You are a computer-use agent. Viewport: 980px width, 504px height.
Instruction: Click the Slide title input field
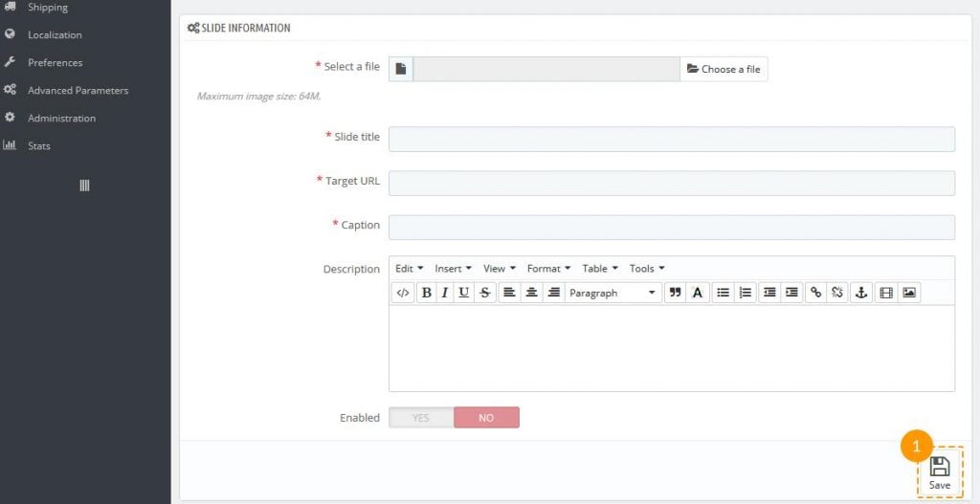(x=671, y=139)
